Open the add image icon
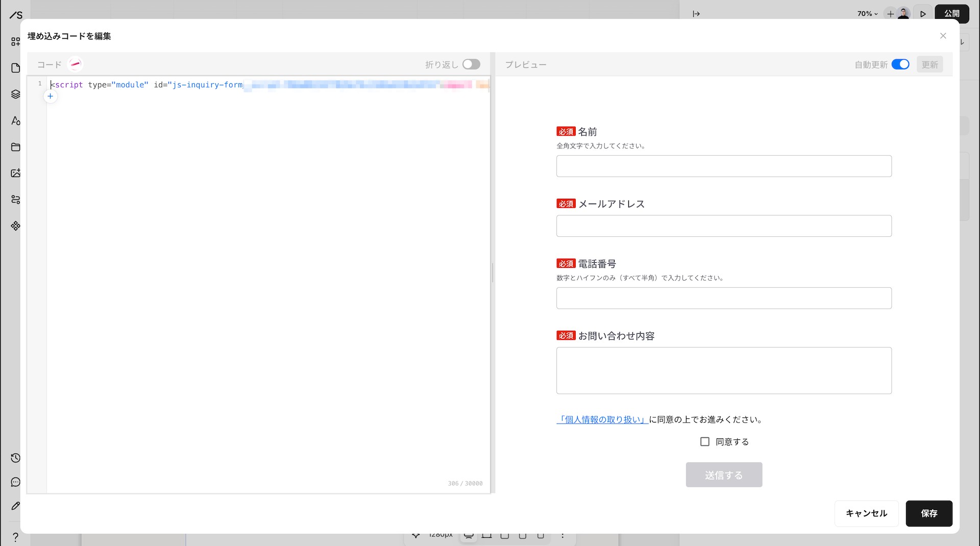The height and width of the screenshot is (546, 980). [x=16, y=173]
